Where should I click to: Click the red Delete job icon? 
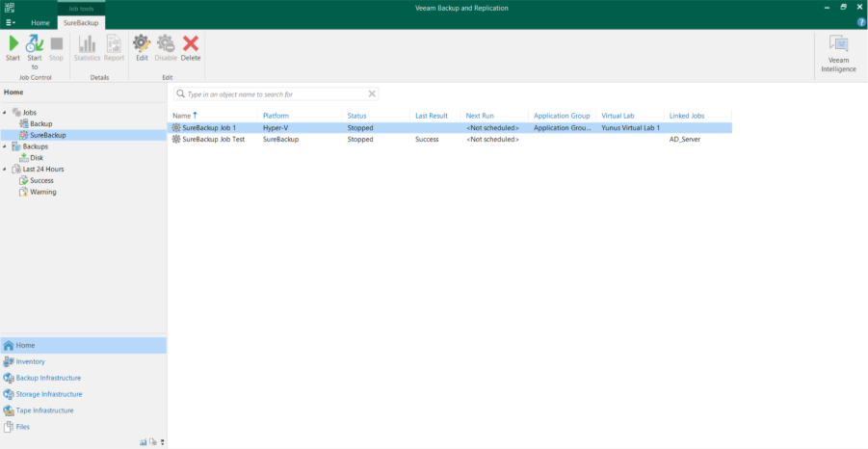[x=191, y=44]
